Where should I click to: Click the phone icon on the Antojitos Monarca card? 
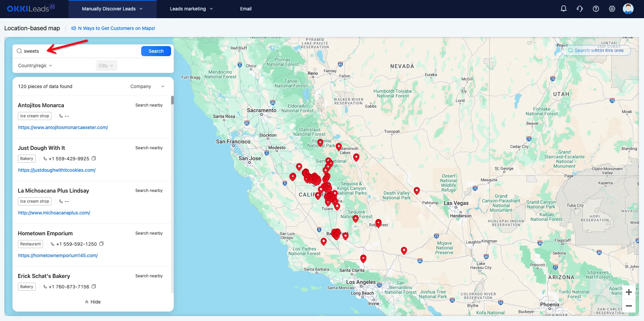[61, 116]
